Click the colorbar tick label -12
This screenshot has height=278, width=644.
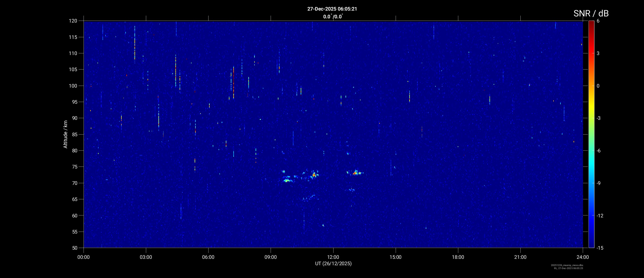click(x=599, y=215)
